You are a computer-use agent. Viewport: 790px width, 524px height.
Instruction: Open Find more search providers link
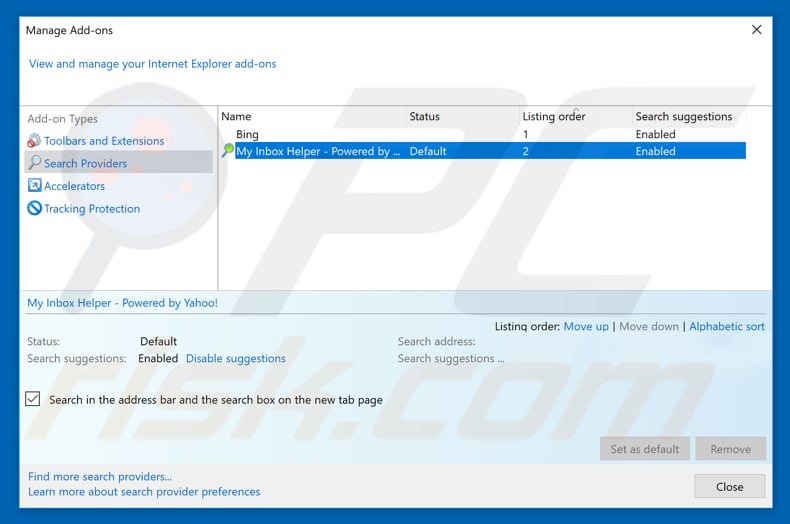pyautogui.click(x=100, y=476)
